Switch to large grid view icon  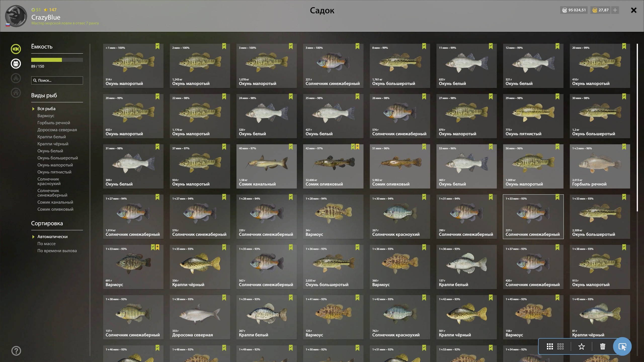tap(550, 347)
